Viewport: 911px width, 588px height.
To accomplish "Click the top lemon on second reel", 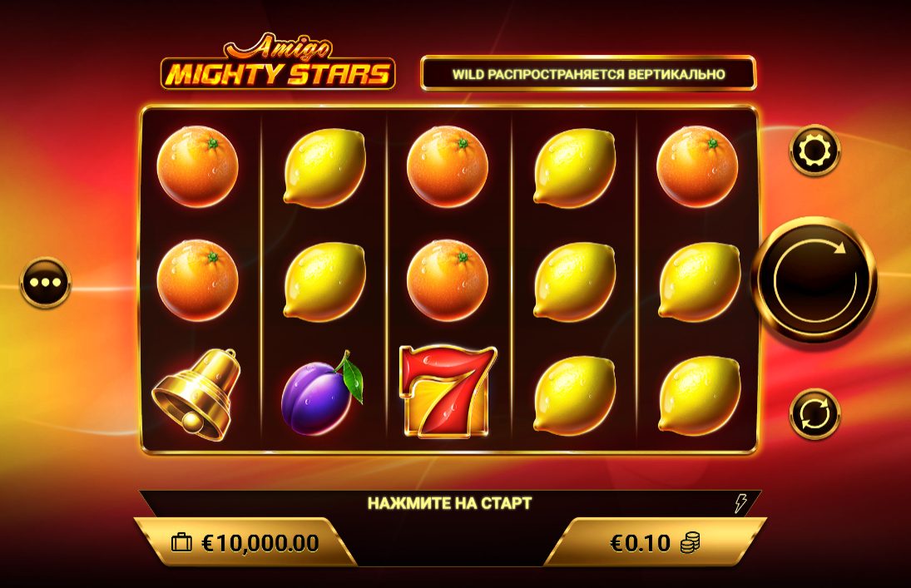I will coord(324,167).
